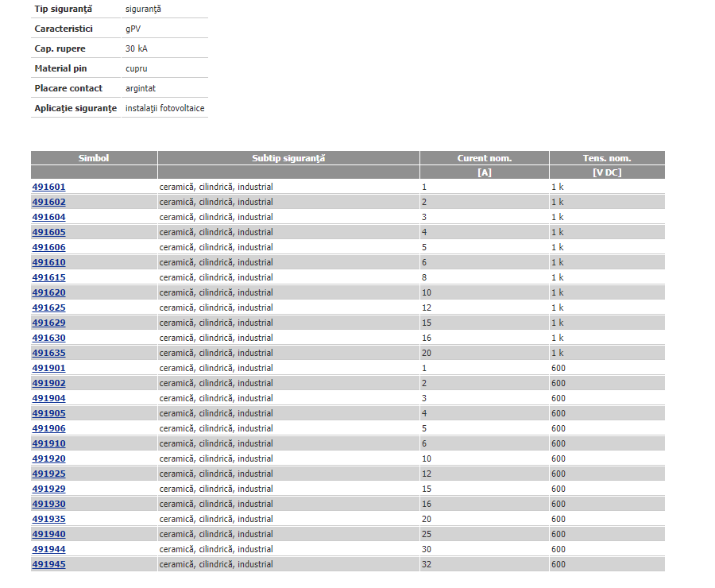Open product link 491940
The image size is (715, 588).
coord(48,534)
